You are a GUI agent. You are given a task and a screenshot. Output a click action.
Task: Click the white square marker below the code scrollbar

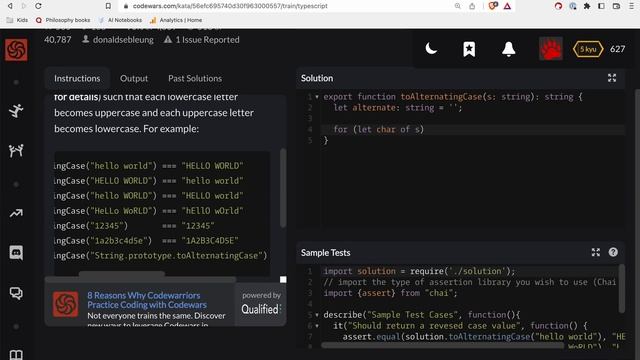click(283, 279)
